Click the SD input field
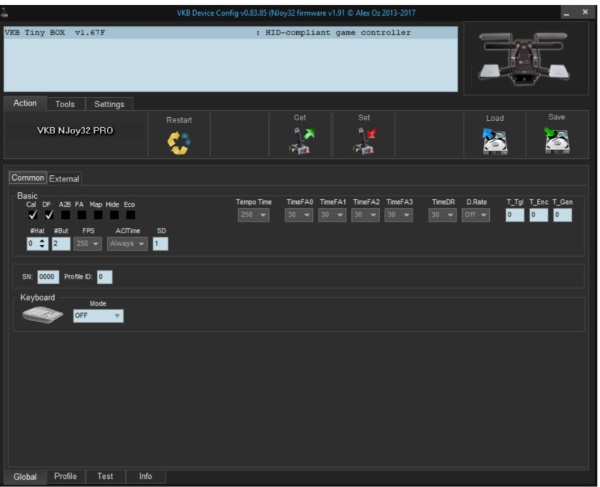 (x=160, y=244)
